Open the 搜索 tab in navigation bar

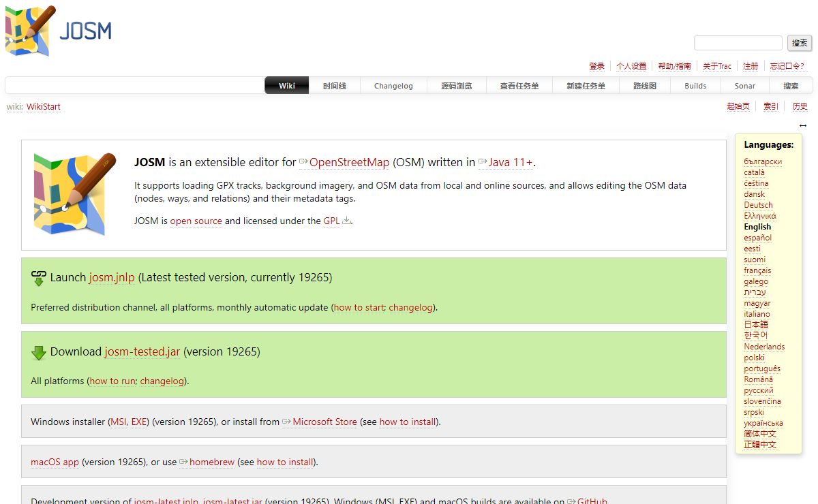(x=791, y=86)
